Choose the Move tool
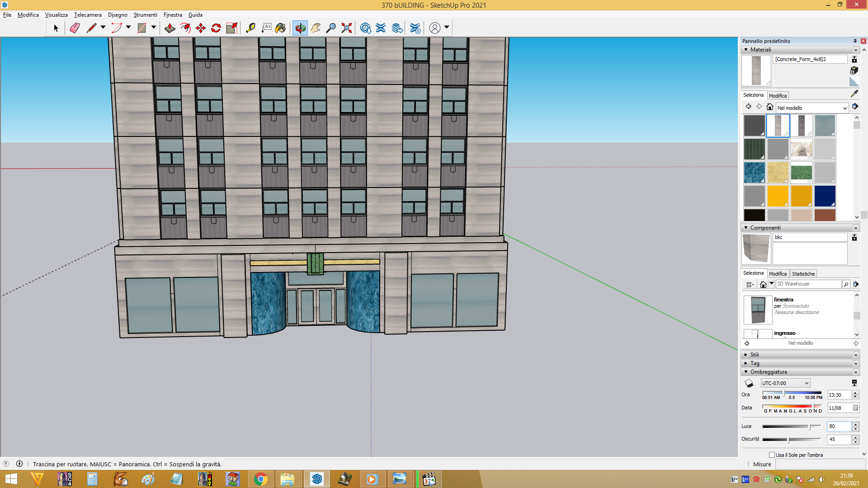 (x=201, y=28)
